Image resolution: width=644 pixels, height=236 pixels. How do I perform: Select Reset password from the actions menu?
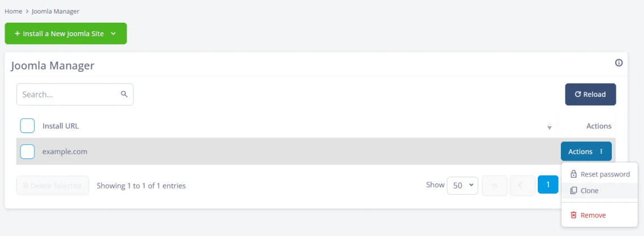click(599, 174)
